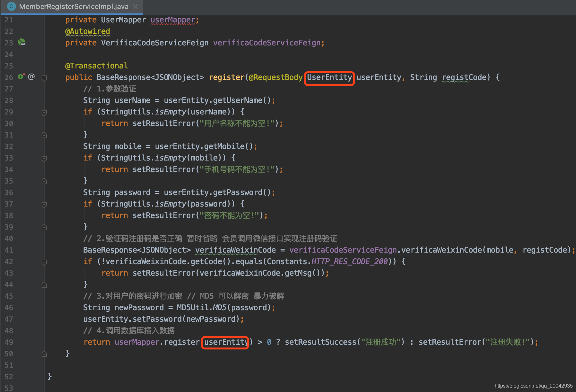Click the comment '1.参数验证'
Viewport: 576px width, 392px height.
click(110, 89)
